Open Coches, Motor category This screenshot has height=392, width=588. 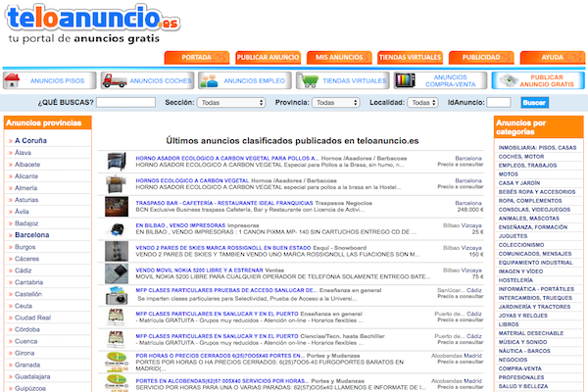tap(521, 157)
